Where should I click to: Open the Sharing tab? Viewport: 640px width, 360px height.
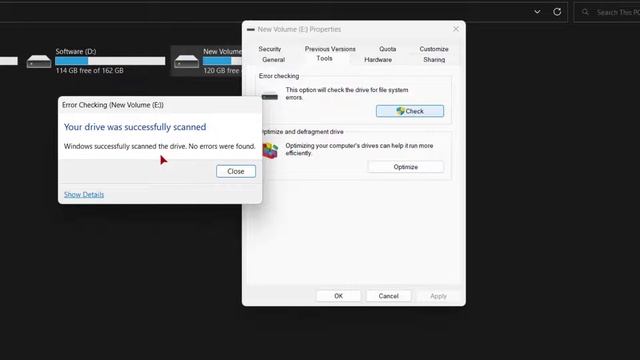434,60
